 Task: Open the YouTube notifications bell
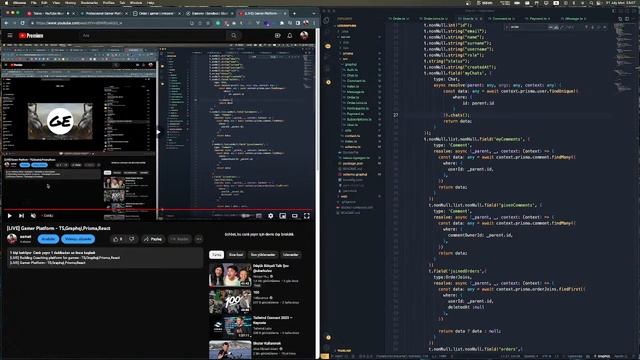(x=290, y=36)
